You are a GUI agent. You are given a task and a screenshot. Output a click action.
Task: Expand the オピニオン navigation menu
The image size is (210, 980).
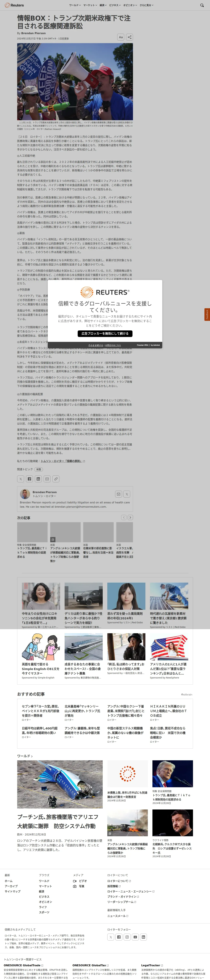[130, 5]
